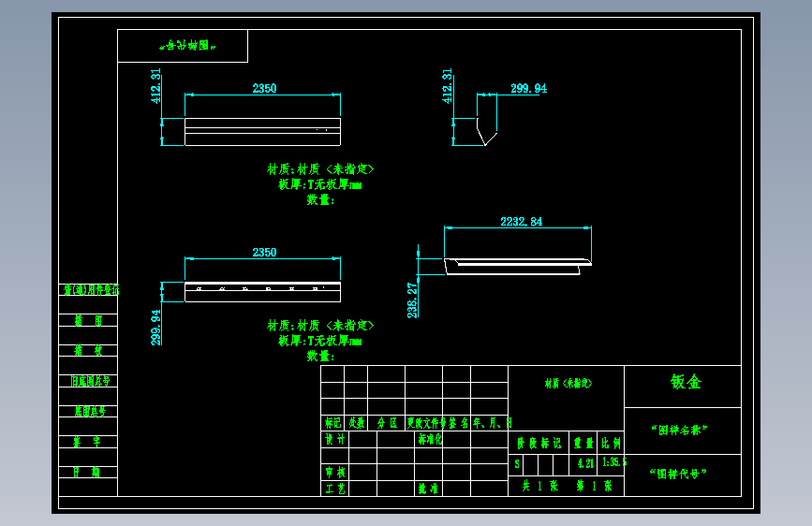Click the '描图' sidebar label
The height and width of the screenshot is (526, 812).
click(x=88, y=320)
